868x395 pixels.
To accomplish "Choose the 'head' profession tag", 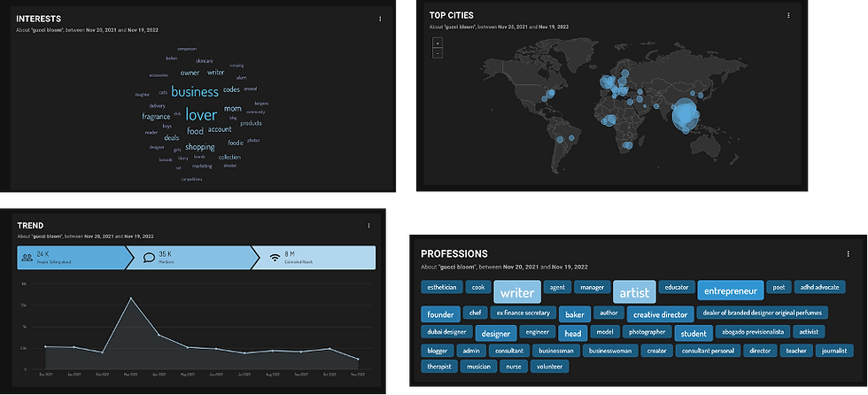I will coord(573,333).
